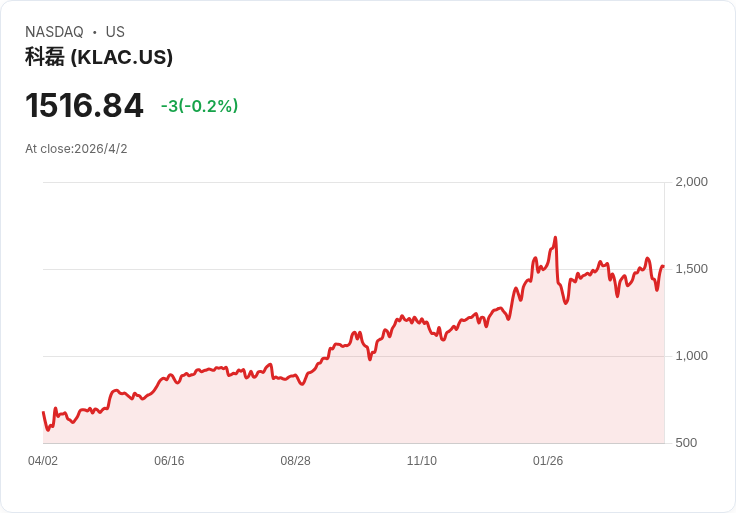Click the 1,500 y-axis label
This screenshot has height=513, width=736.
(691, 269)
